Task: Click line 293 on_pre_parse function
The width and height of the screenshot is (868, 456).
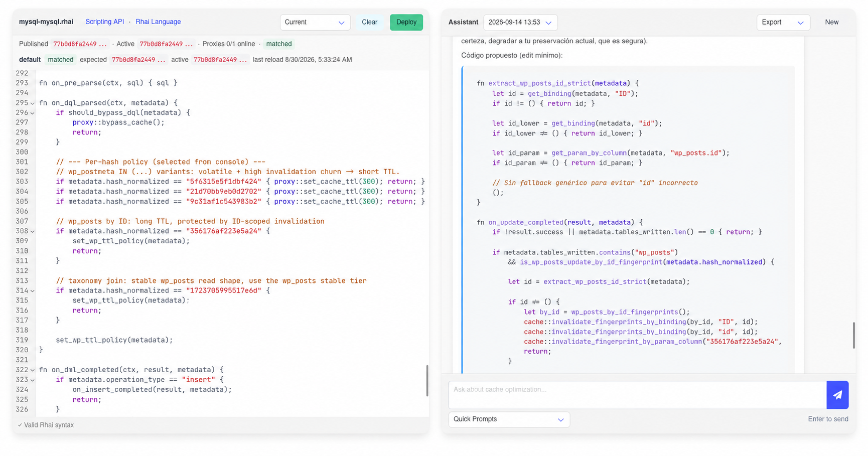Action: tap(108, 83)
